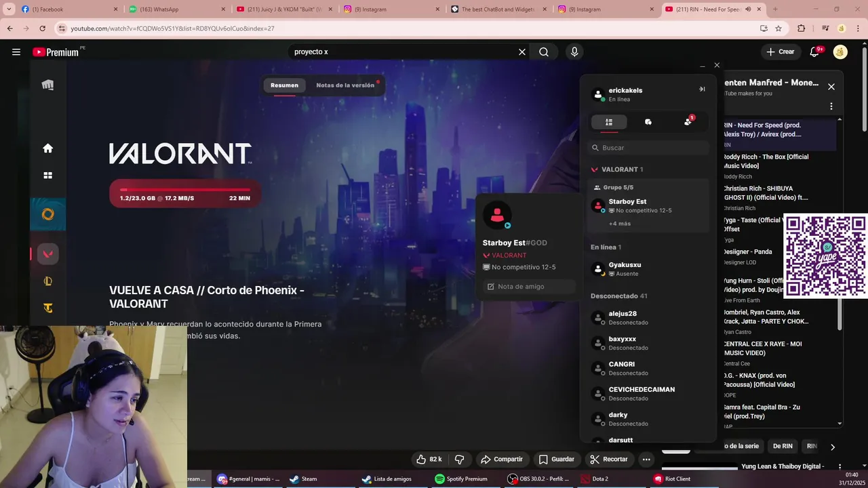Select friend Starboy Est in list
The image size is (868, 488).
[x=648, y=206]
